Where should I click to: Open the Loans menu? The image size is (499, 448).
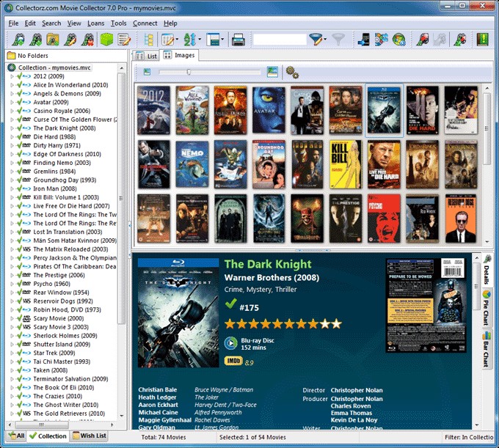click(x=96, y=23)
